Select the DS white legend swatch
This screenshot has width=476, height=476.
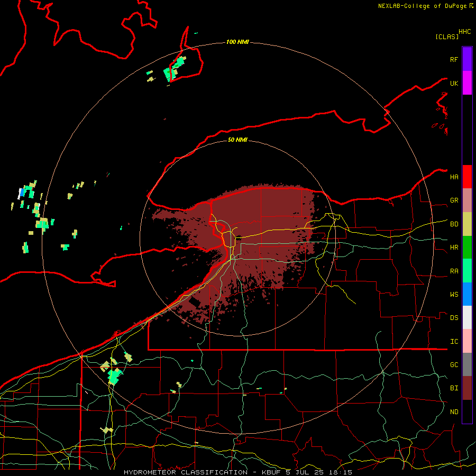(x=467, y=317)
